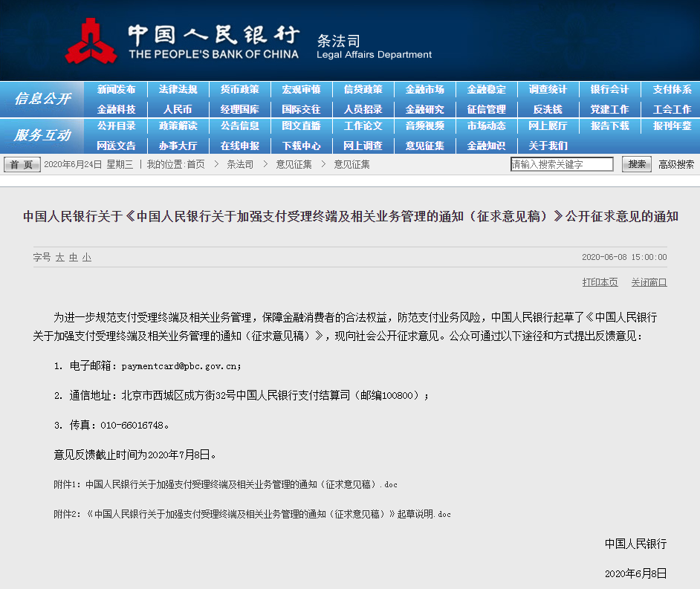This screenshot has width=700, height=589.
Task: Select 银行会计 navigation item
Action: 609,90
